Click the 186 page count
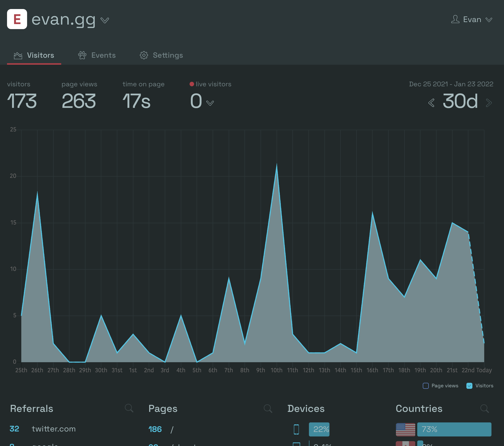 [x=155, y=429]
